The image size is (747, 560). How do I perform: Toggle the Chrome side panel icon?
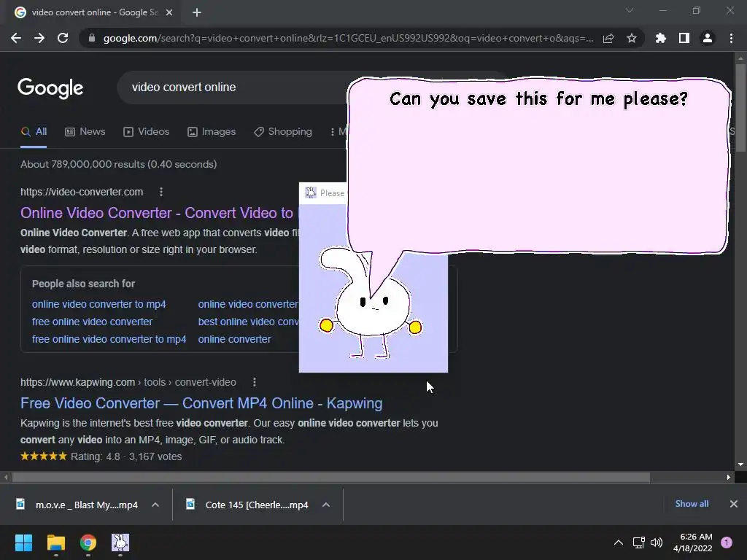coord(684,38)
